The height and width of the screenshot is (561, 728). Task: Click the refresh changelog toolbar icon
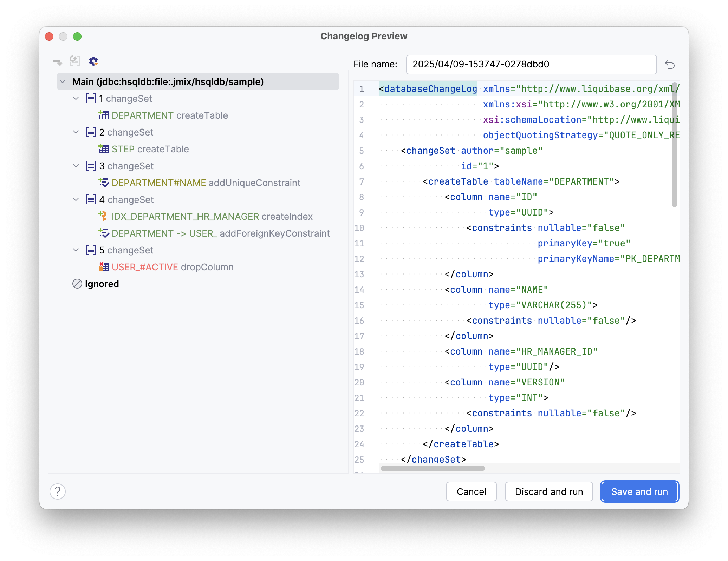tap(74, 61)
